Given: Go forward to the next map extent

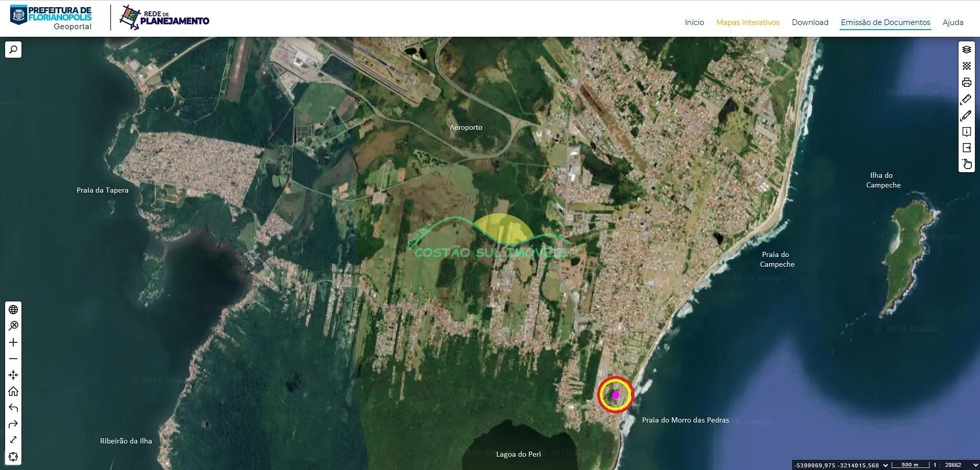Looking at the screenshot, I should (13, 424).
